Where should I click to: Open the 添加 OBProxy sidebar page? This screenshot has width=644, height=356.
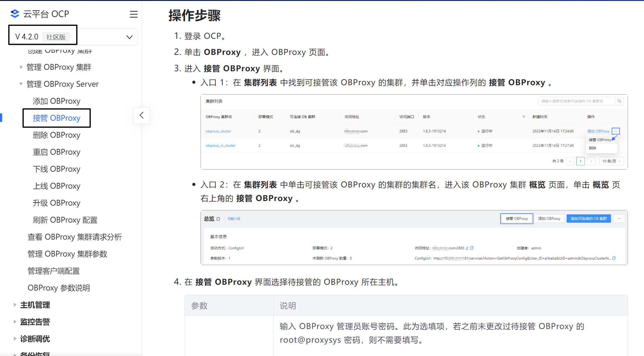click(56, 101)
